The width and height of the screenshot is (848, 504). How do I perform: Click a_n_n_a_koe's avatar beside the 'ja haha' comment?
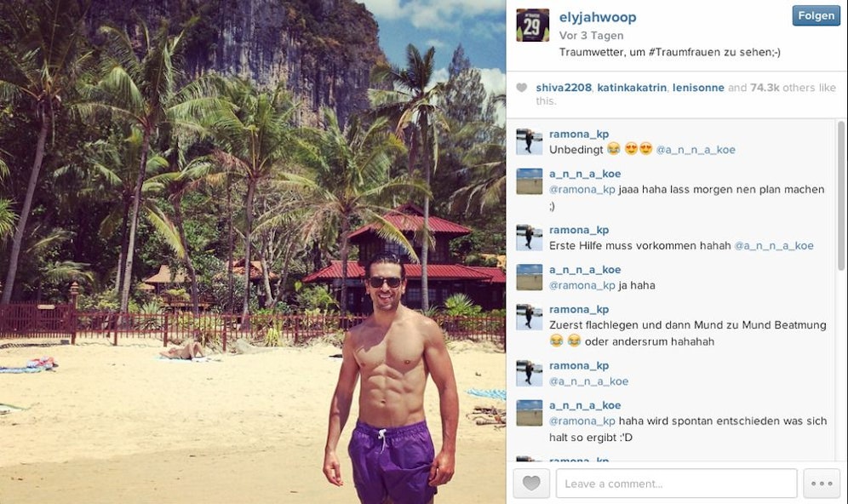coord(529,278)
